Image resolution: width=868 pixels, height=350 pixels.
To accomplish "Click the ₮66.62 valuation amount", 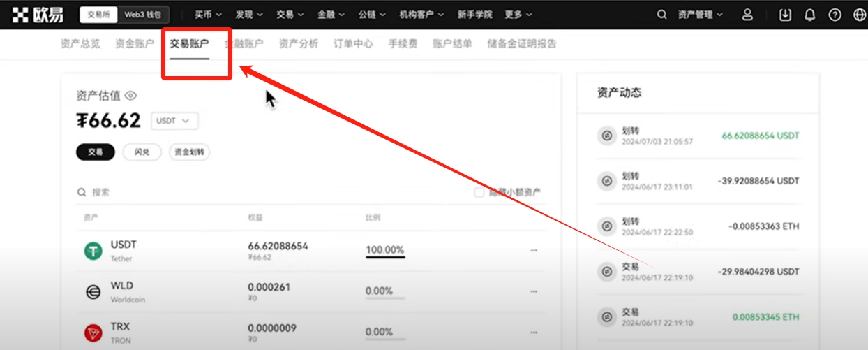I will pos(108,121).
